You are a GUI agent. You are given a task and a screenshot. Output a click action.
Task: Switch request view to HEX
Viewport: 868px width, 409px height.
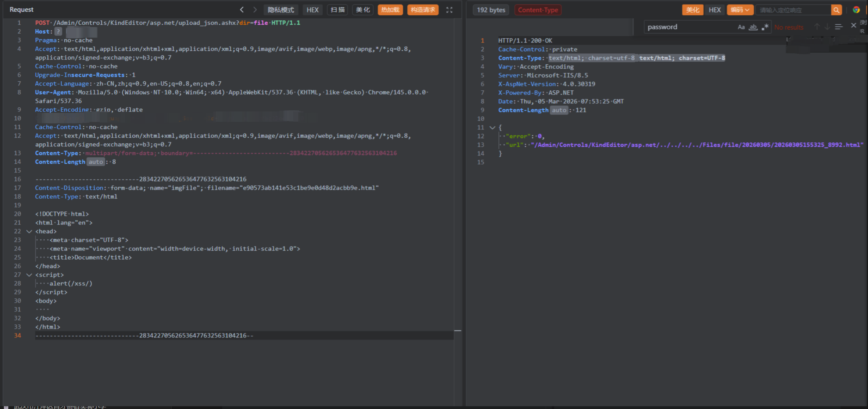[x=312, y=10]
